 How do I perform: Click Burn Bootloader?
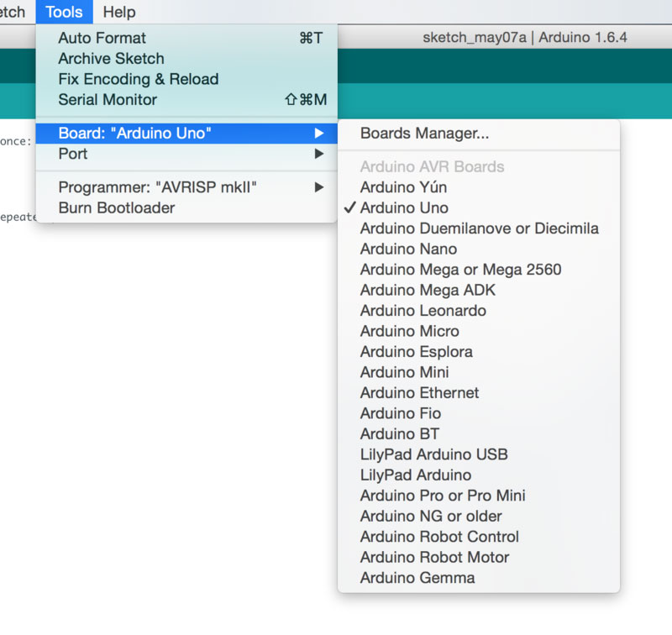point(113,207)
